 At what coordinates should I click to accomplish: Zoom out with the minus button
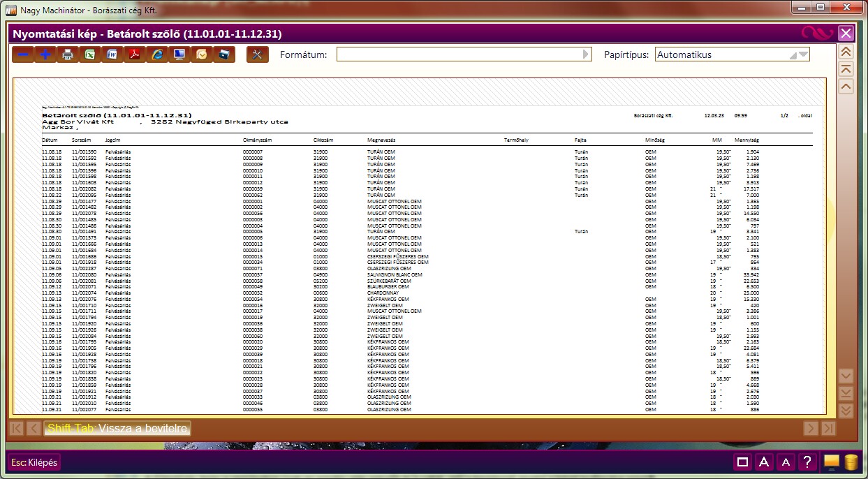coord(23,54)
